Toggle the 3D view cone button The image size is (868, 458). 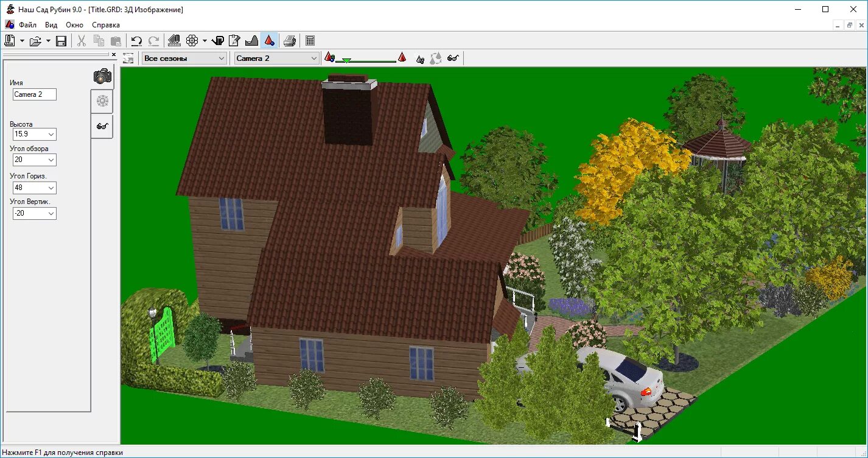click(x=268, y=41)
